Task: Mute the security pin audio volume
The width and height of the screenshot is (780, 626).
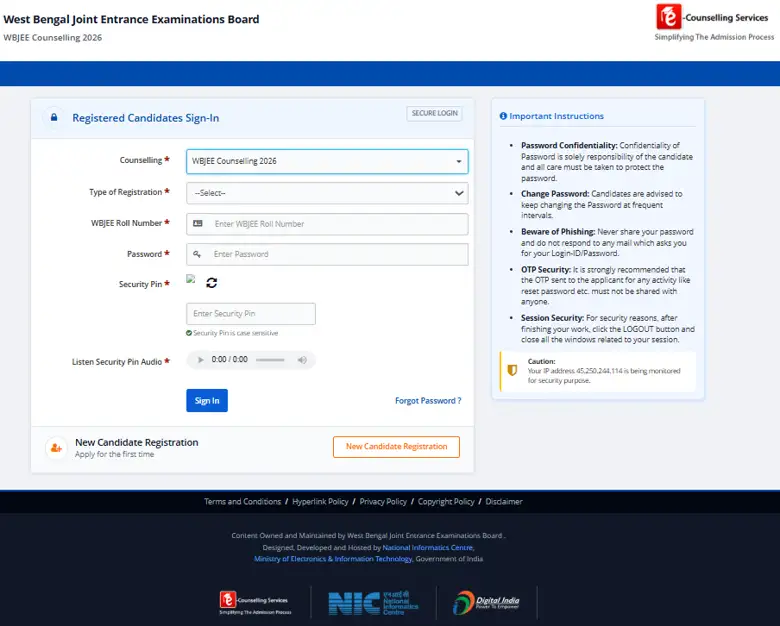Action: (302, 360)
